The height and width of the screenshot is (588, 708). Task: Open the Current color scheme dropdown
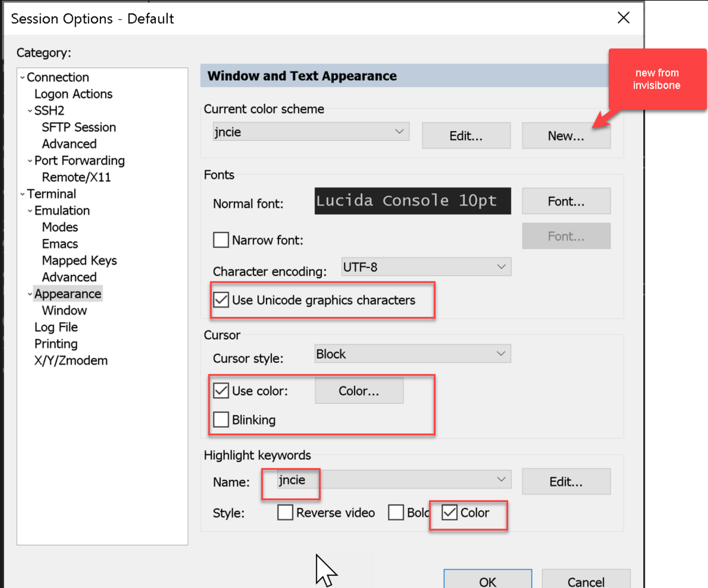(x=311, y=132)
